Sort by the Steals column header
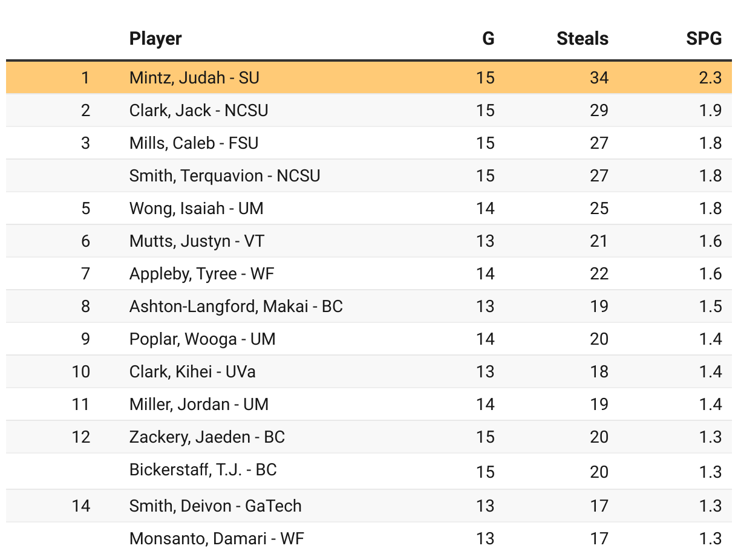The height and width of the screenshot is (560, 738). point(582,39)
